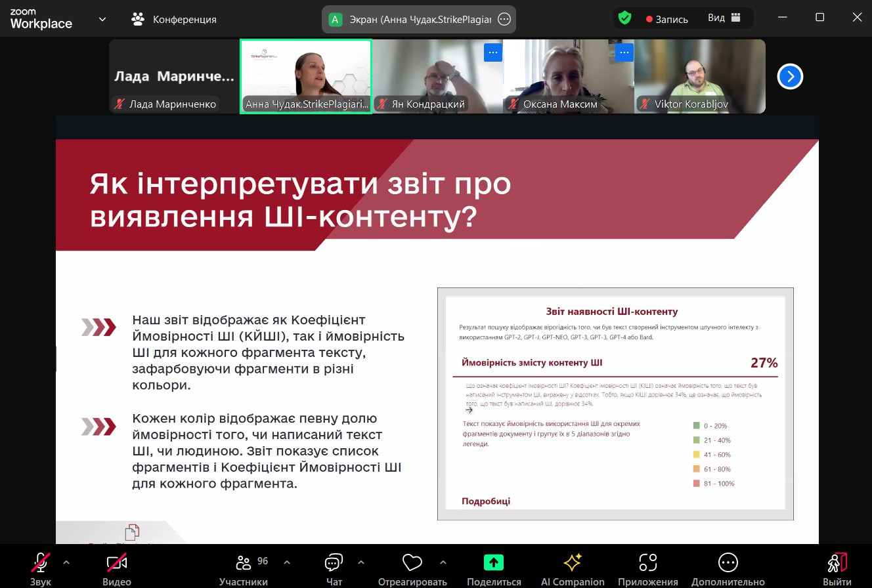The image size is (872, 588).
Task: Expand chat options arrow beside Чат
Action: coord(361,562)
